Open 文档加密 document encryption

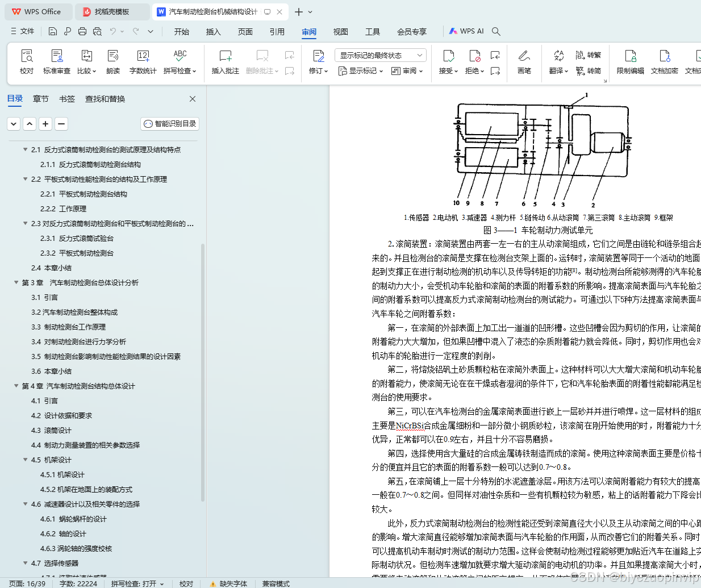click(x=665, y=61)
